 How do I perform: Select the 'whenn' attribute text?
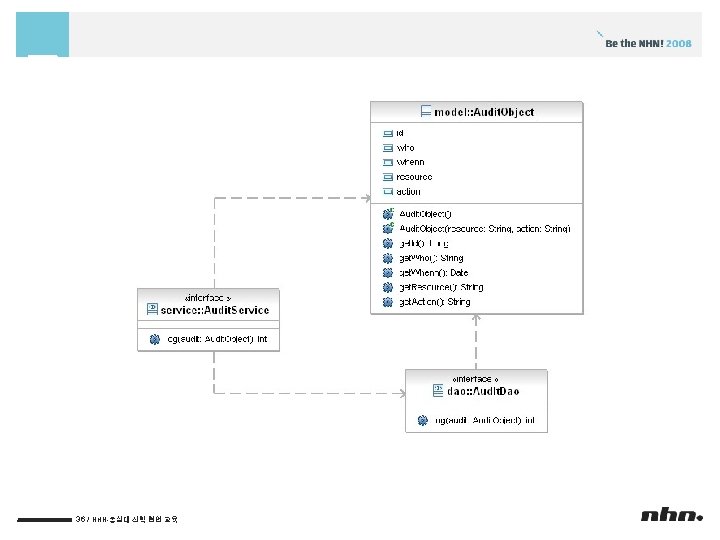click(x=410, y=162)
